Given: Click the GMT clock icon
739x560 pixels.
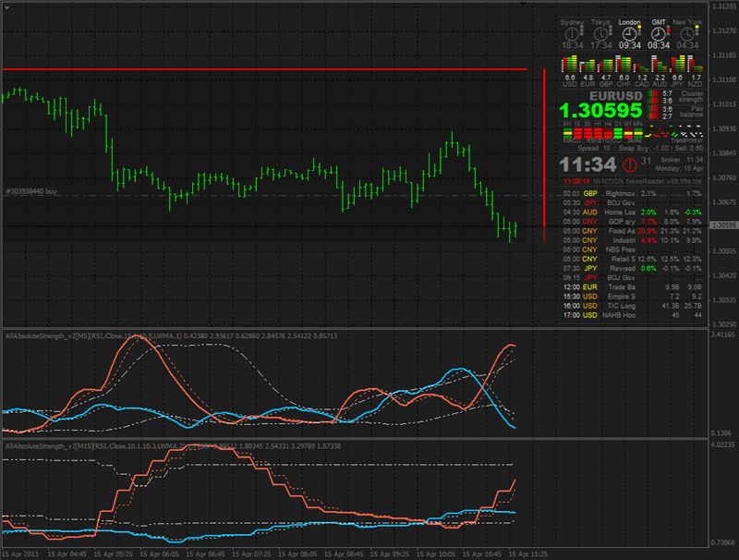Looking at the screenshot, I should [659, 34].
